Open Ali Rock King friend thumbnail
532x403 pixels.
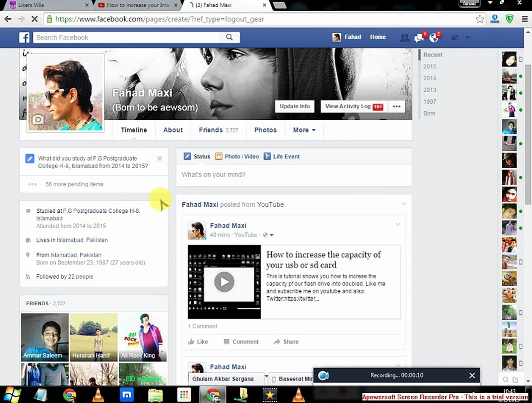143,337
